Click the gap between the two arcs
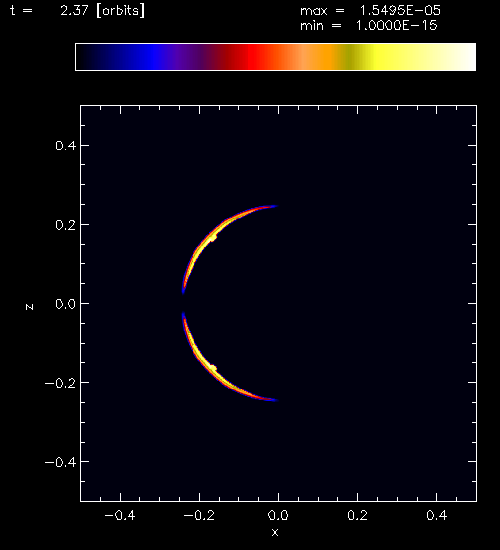500x550 pixels. click(183, 303)
